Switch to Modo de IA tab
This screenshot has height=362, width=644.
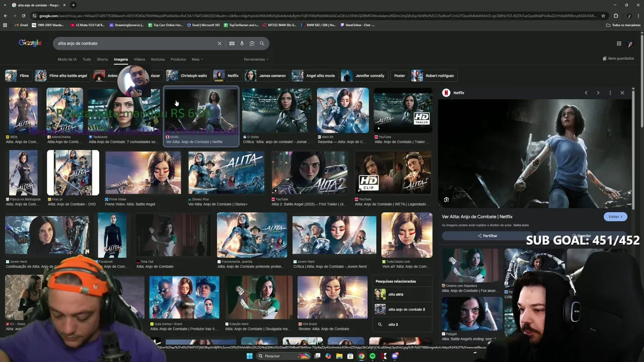67,59
